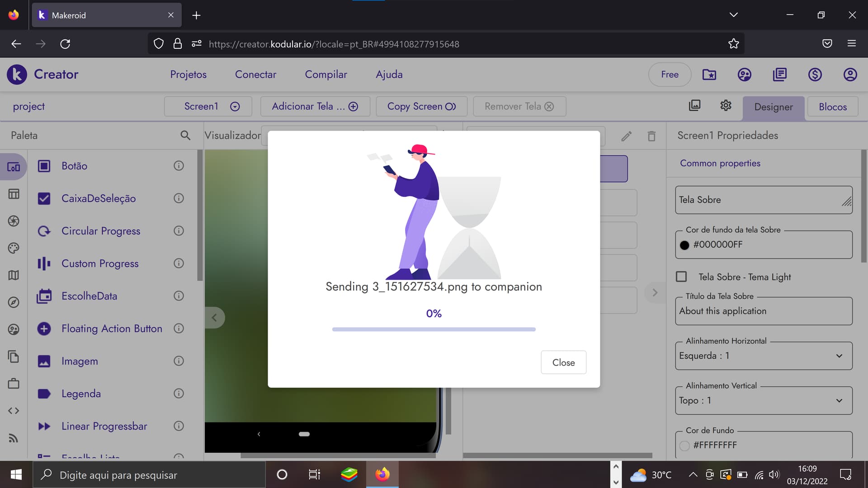Viewport: 868px width, 488px height.
Task: Edit Título da Tela Sobre field
Action: pos(764,311)
